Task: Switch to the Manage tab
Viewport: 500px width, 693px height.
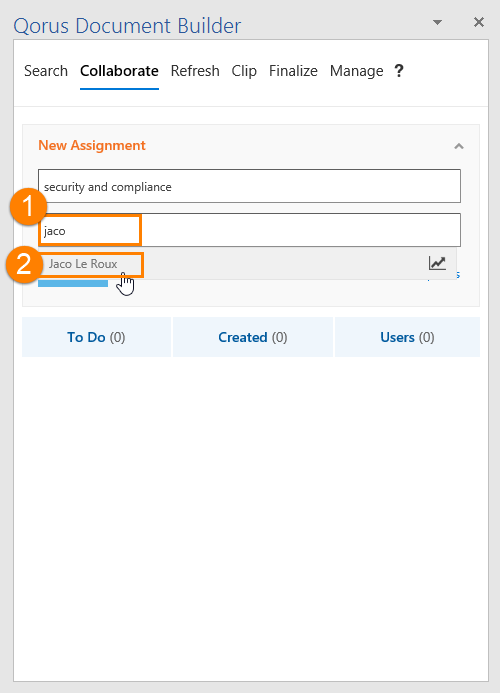Action: (x=356, y=71)
